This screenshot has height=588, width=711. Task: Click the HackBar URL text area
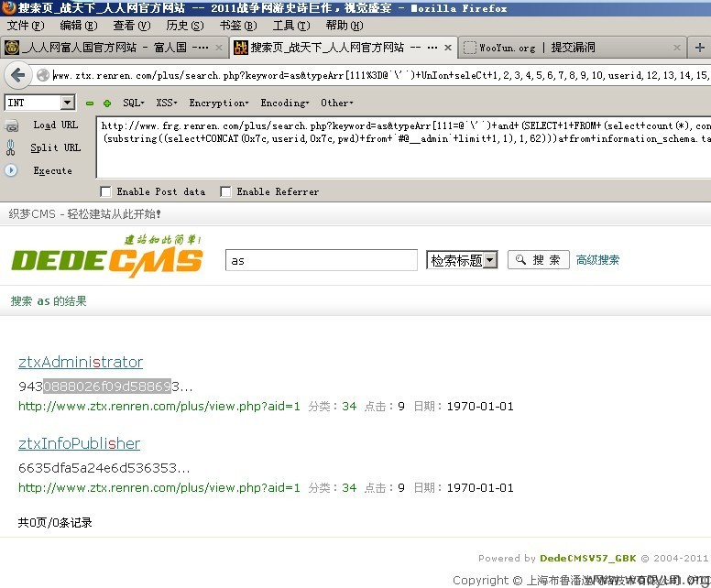[x=403, y=147]
